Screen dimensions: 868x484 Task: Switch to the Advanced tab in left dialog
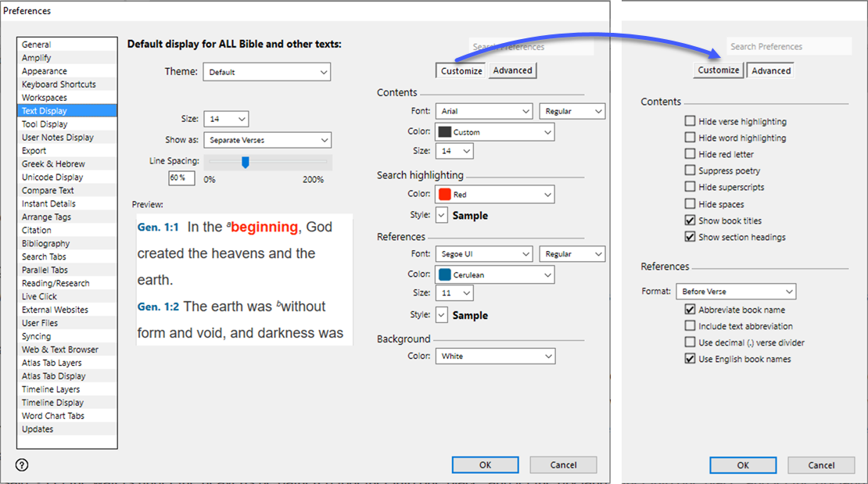point(512,70)
